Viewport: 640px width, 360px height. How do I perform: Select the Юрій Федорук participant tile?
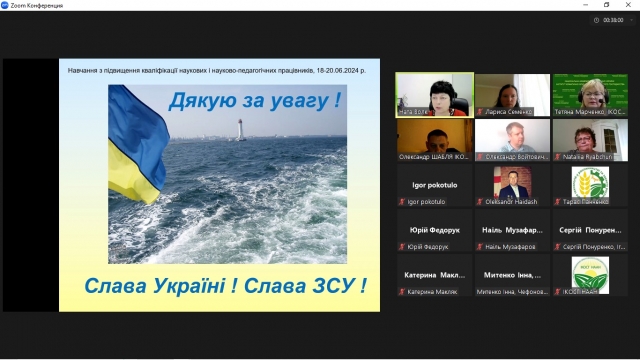point(435,230)
